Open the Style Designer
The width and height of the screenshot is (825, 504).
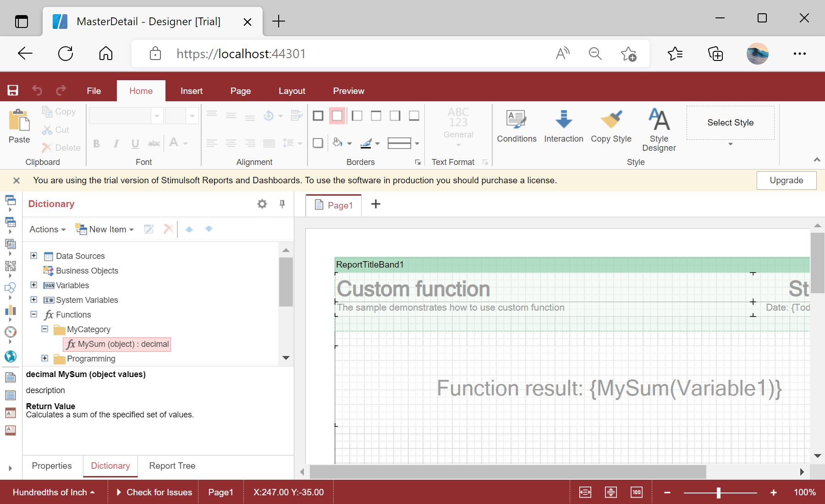point(659,129)
